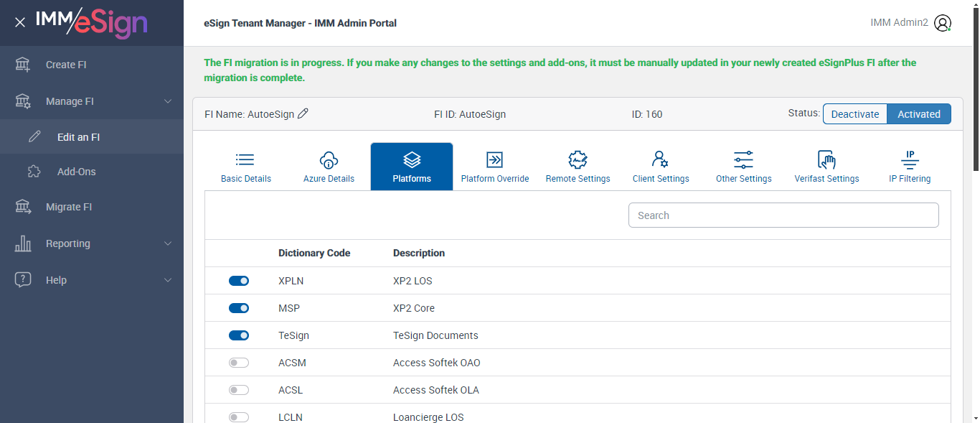
Task: Click the Verifast Settings hand icon
Action: [x=826, y=159]
